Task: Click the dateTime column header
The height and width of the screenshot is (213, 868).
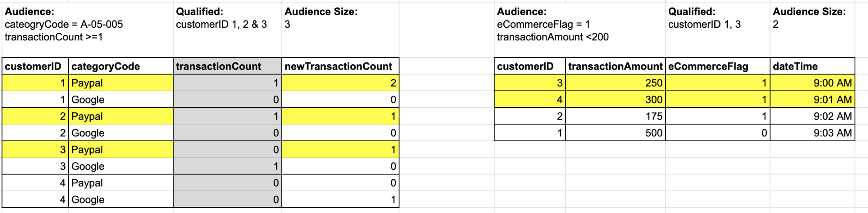Action: pyautogui.click(x=812, y=66)
